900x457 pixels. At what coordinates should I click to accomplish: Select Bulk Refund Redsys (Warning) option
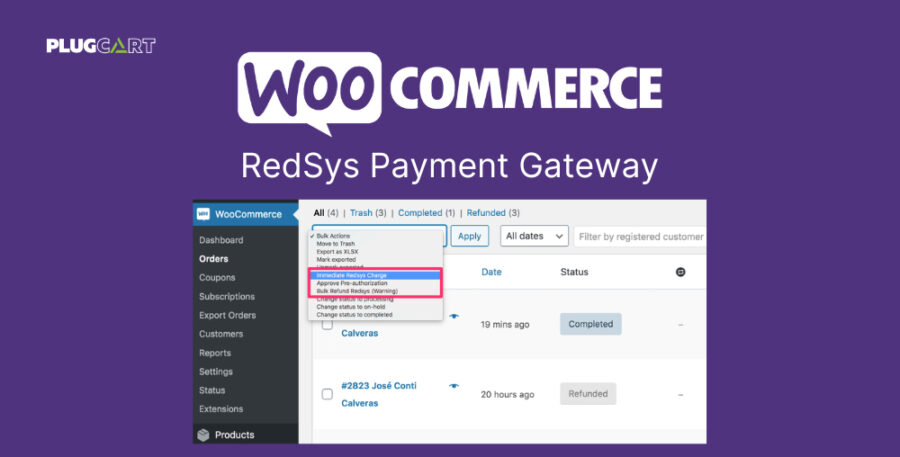[374, 291]
